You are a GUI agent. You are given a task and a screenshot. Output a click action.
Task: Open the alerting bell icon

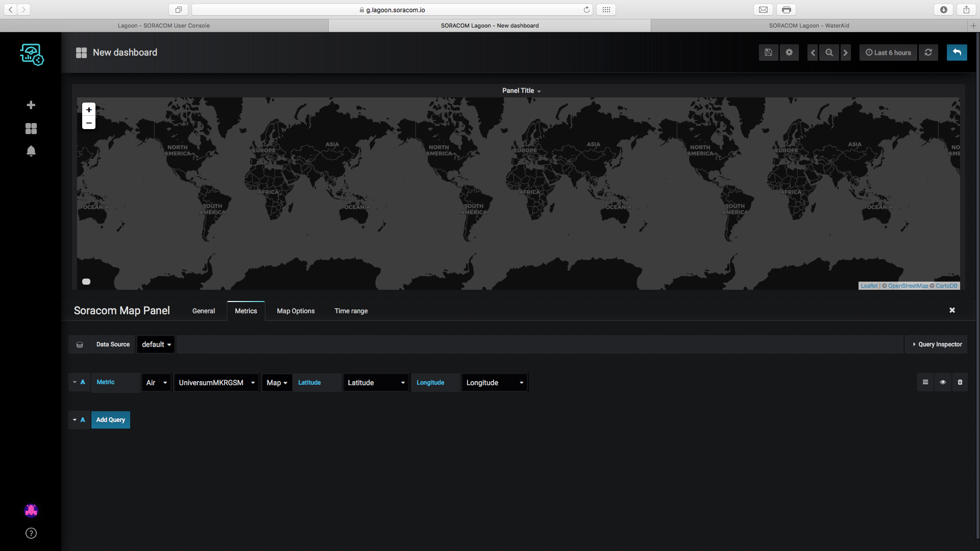tap(31, 151)
